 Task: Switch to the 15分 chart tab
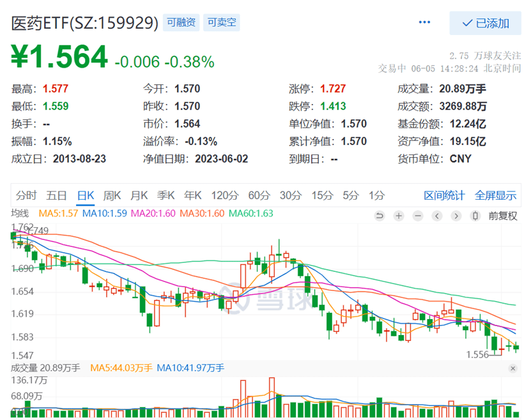[x=322, y=195]
